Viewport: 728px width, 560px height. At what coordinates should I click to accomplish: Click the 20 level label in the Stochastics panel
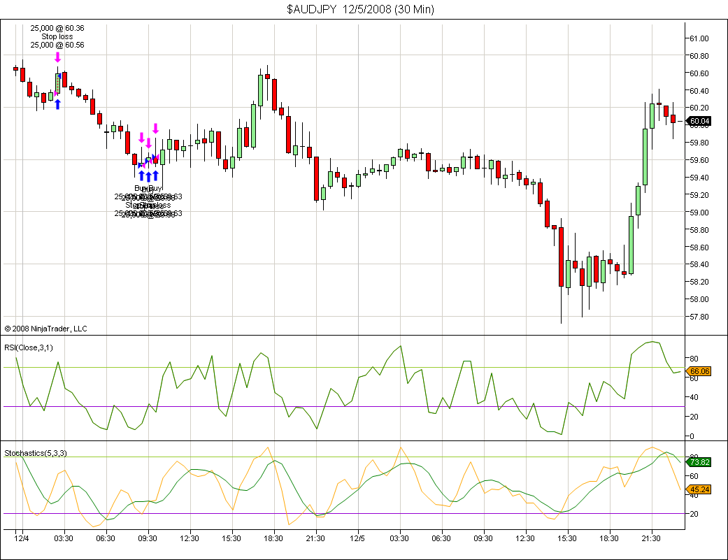click(694, 514)
